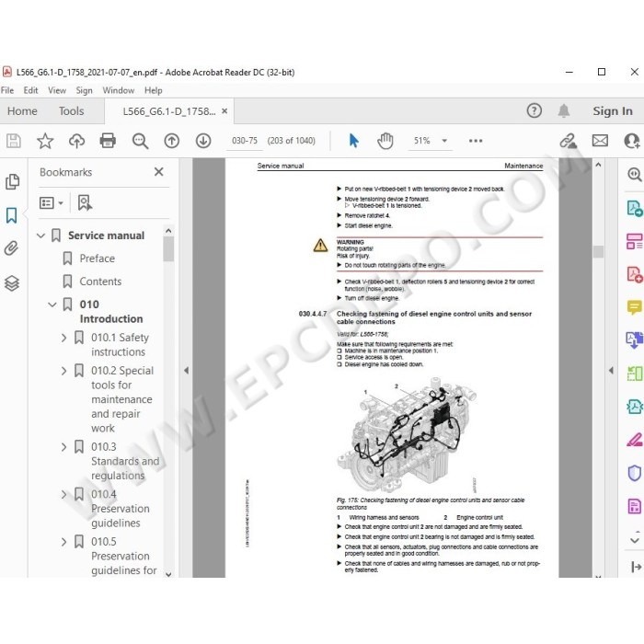Open Bookmarks options dropdown

(51, 202)
